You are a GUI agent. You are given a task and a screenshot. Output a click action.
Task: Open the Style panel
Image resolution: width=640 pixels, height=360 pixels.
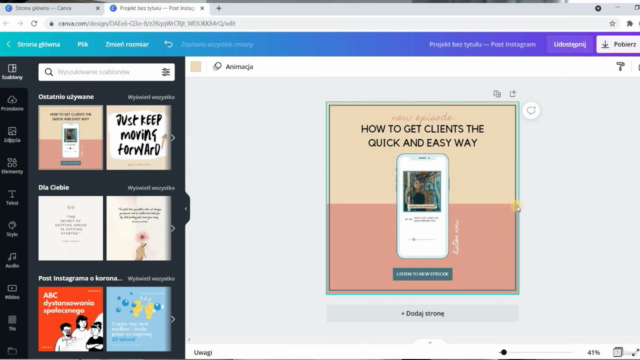pyautogui.click(x=12, y=229)
